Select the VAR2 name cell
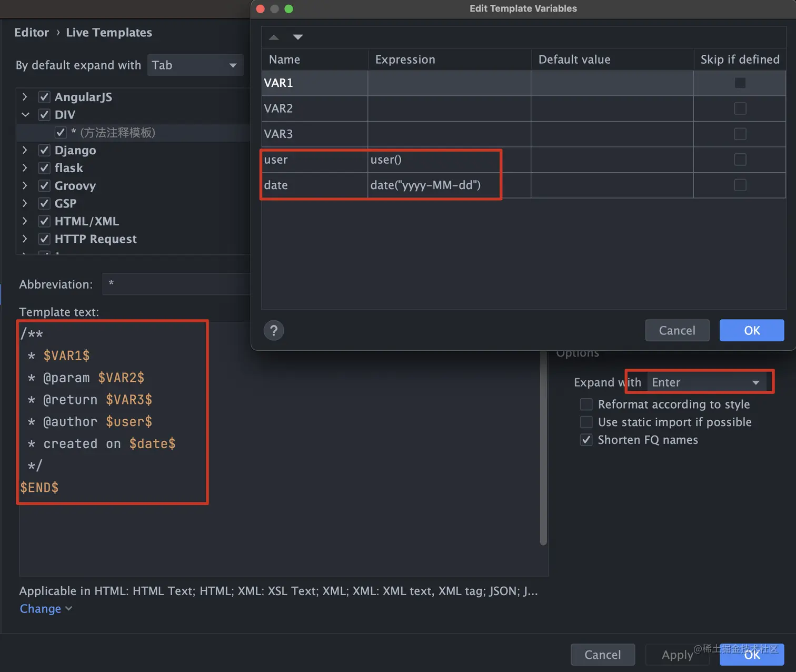Image resolution: width=796 pixels, height=672 pixels. pyautogui.click(x=315, y=108)
